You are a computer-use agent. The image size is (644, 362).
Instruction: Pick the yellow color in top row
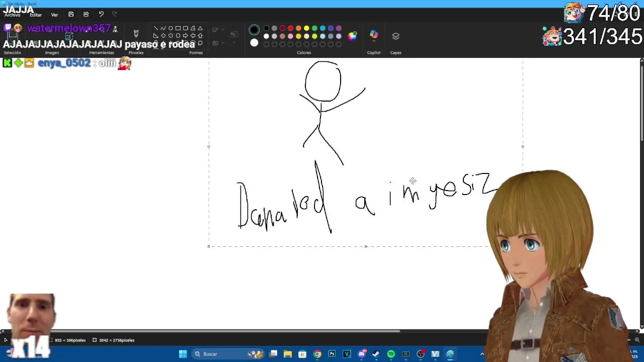[x=306, y=28]
